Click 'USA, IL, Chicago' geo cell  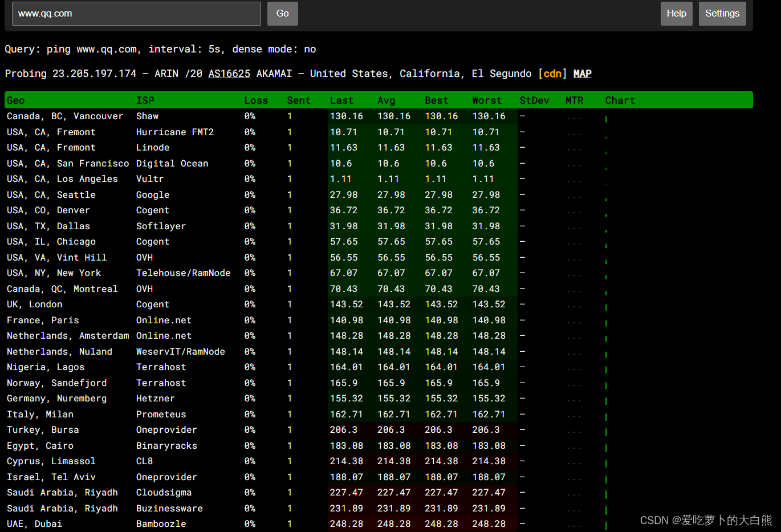pos(51,242)
